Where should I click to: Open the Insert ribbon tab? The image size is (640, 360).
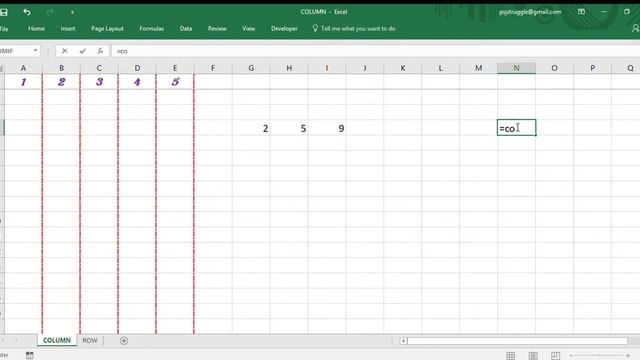point(68,29)
